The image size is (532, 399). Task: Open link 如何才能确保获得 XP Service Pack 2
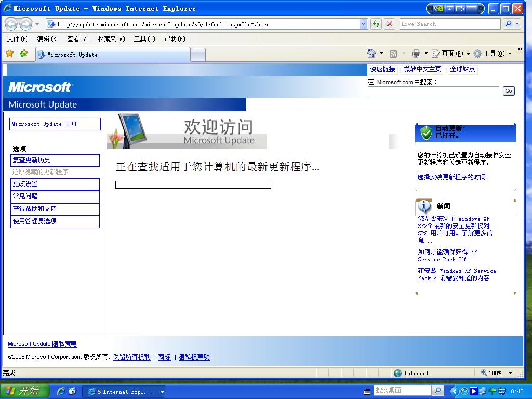(447, 256)
